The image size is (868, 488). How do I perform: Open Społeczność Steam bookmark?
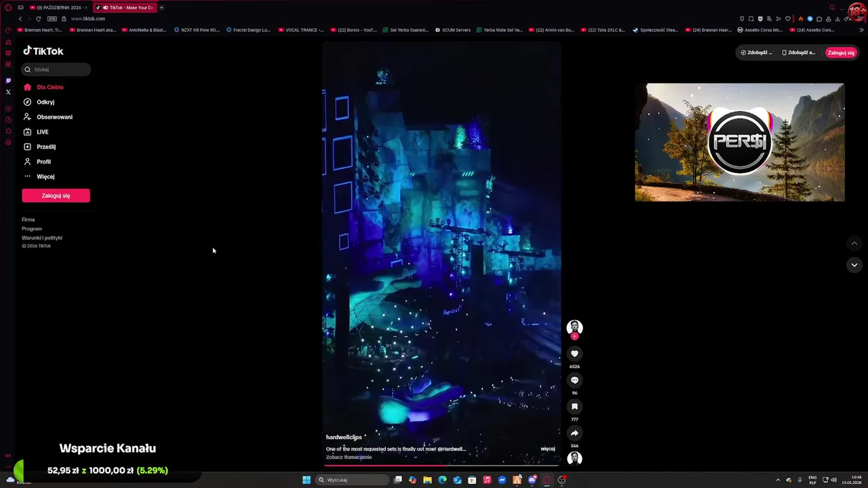tap(655, 30)
